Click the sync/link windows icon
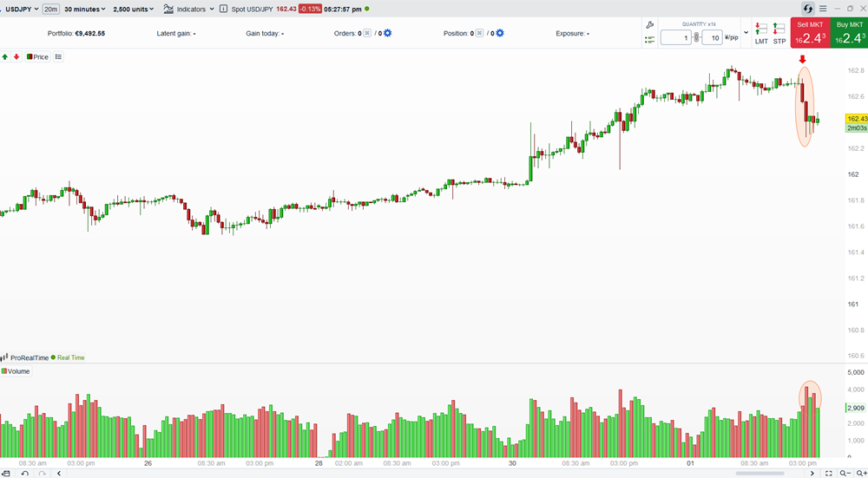The image size is (868, 478). coord(807,9)
